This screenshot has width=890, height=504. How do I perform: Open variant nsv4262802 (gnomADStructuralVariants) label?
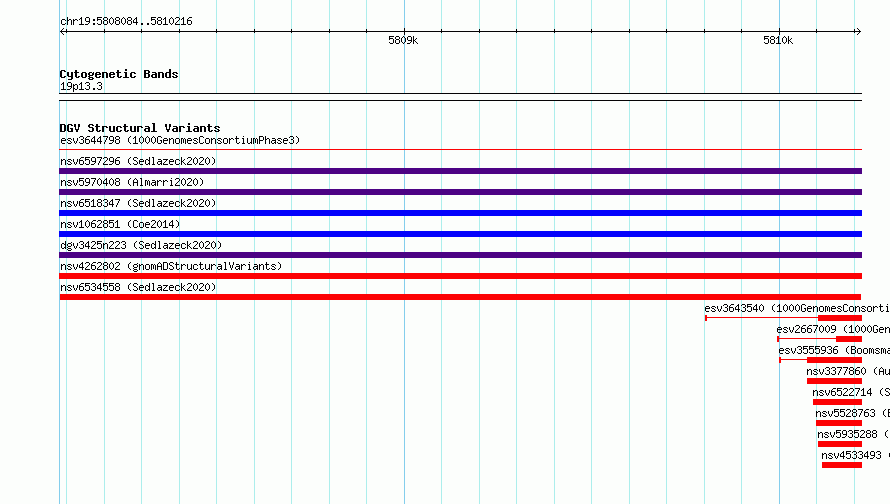(171, 266)
